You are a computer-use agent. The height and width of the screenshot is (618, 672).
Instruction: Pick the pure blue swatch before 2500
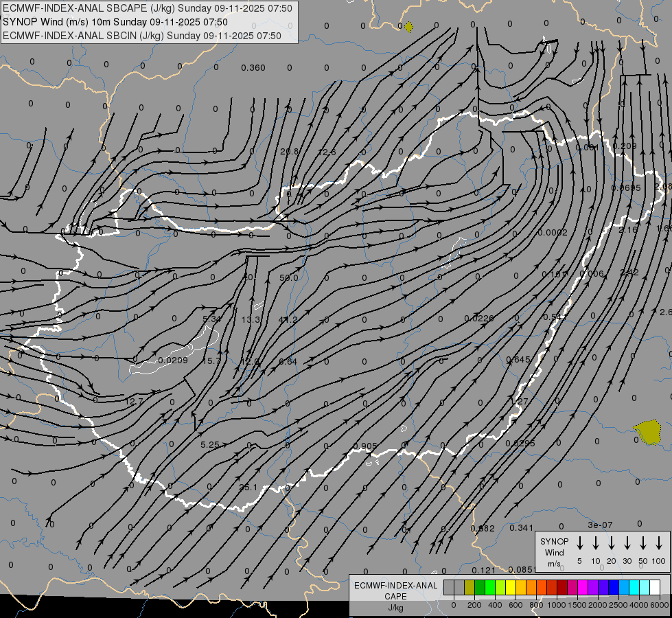[x=614, y=587]
